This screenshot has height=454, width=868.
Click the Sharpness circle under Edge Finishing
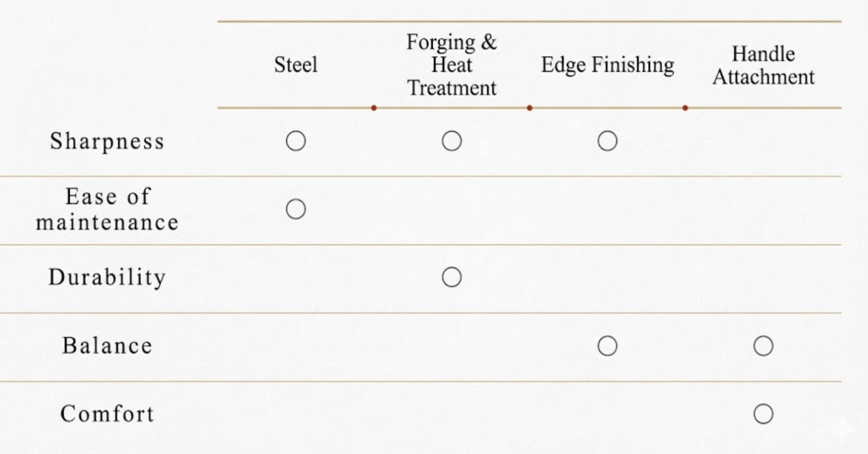click(x=607, y=142)
